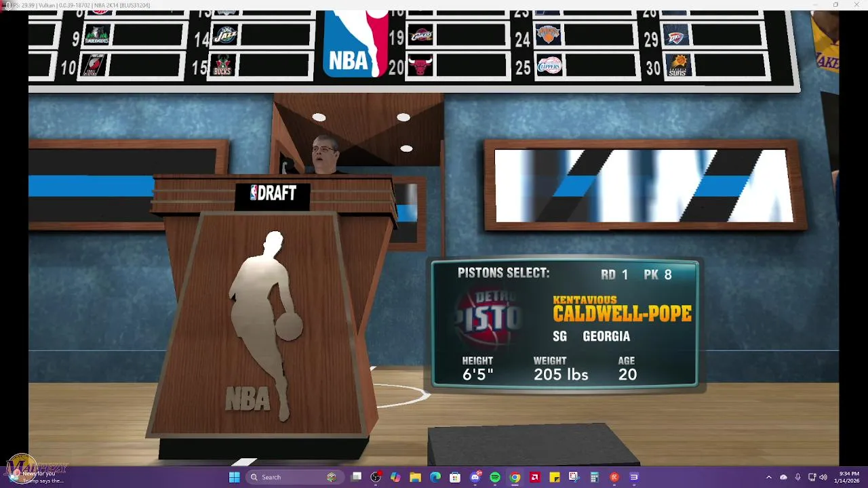Click the SG position label
The width and height of the screenshot is (868, 488).
[559, 336]
